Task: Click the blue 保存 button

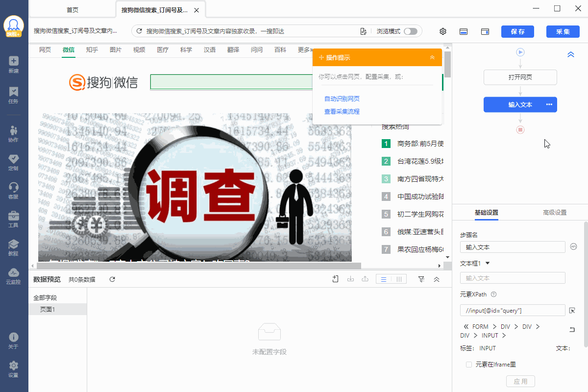Action: 518,31
